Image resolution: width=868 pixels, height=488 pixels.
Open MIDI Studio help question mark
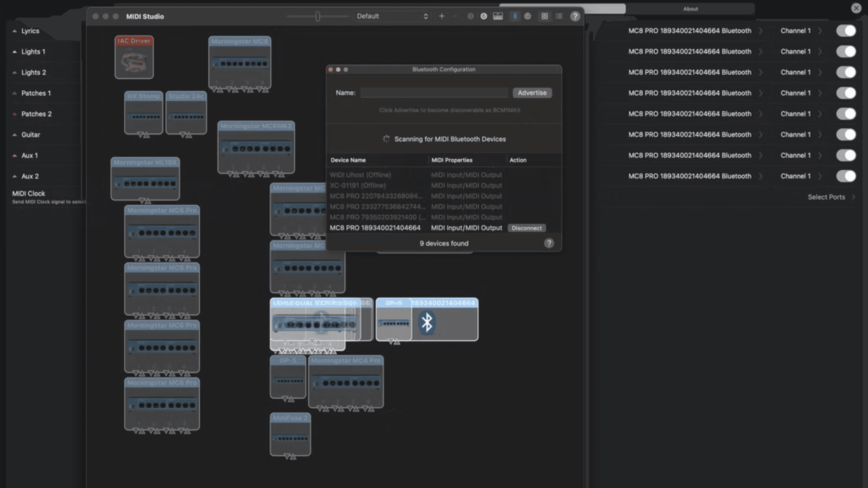click(575, 16)
